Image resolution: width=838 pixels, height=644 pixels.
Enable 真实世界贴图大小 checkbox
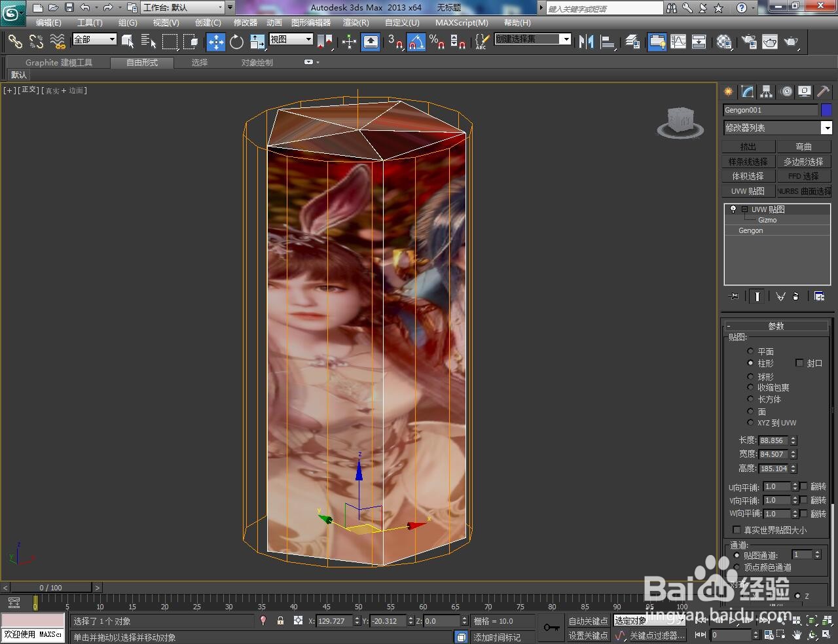click(x=737, y=530)
